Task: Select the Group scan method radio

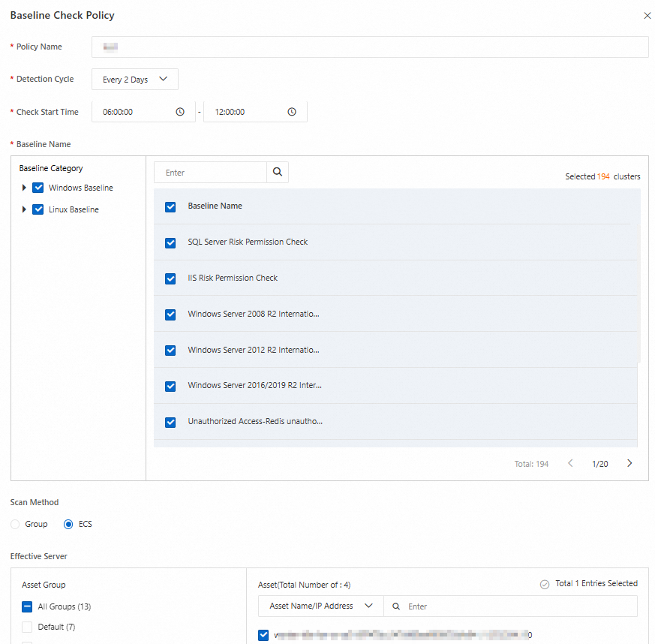Action: coord(15,524)
